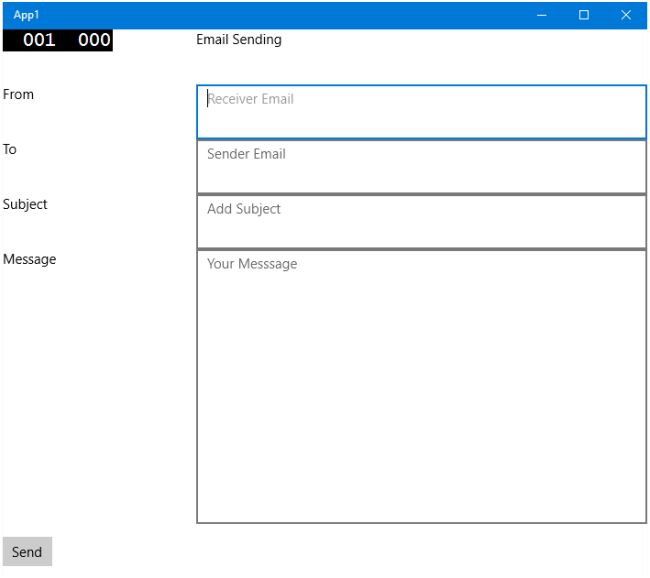Click the Receiver Email placeholder text
The height and width of the screenshot is (578, 650).
tap(250, 99)
